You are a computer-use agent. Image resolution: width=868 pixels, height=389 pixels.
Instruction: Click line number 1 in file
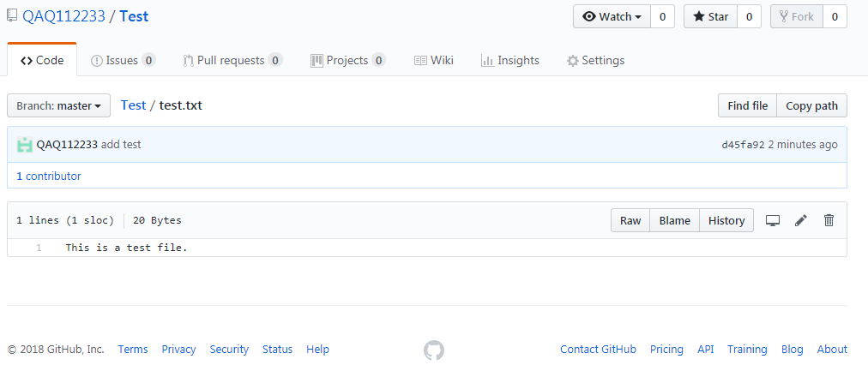[x=39, y=248]
